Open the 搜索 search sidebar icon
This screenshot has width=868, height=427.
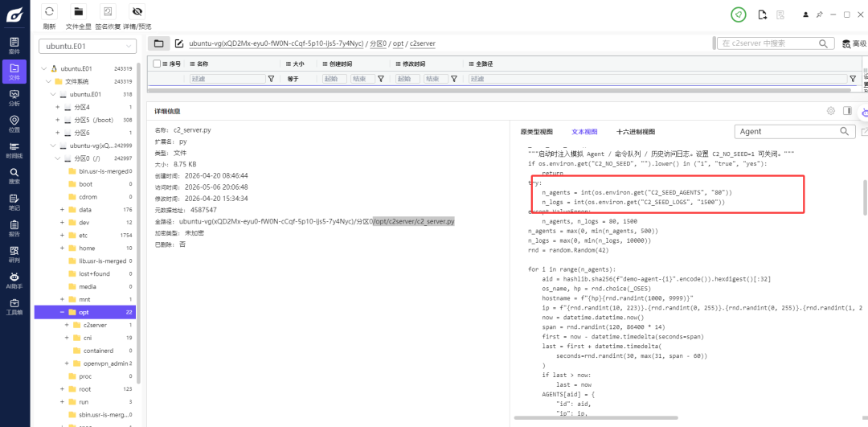point(14,175)
